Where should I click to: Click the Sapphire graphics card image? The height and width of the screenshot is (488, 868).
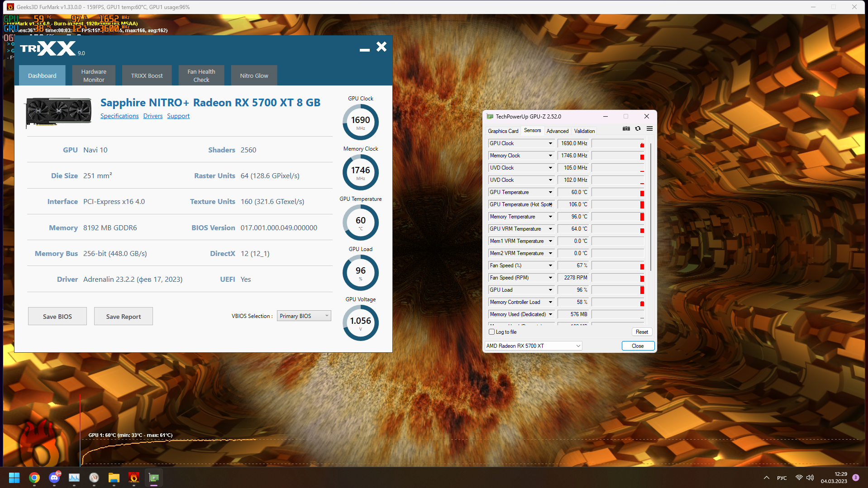(x=59, y=112)
